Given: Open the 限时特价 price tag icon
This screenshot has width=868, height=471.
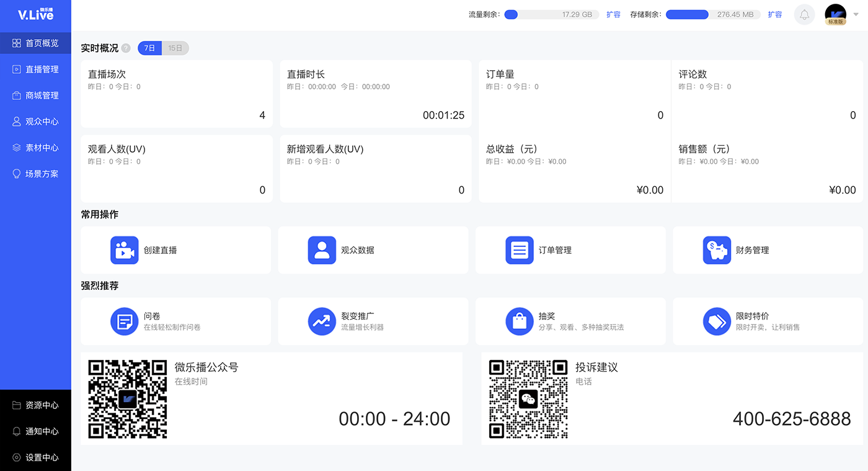Looking at the screenshot, I should tap(717, 321).
